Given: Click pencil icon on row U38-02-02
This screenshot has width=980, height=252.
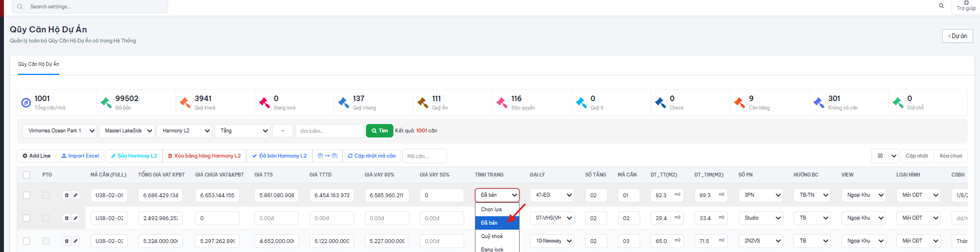Looking at the screenshot, I should [75, 218].
